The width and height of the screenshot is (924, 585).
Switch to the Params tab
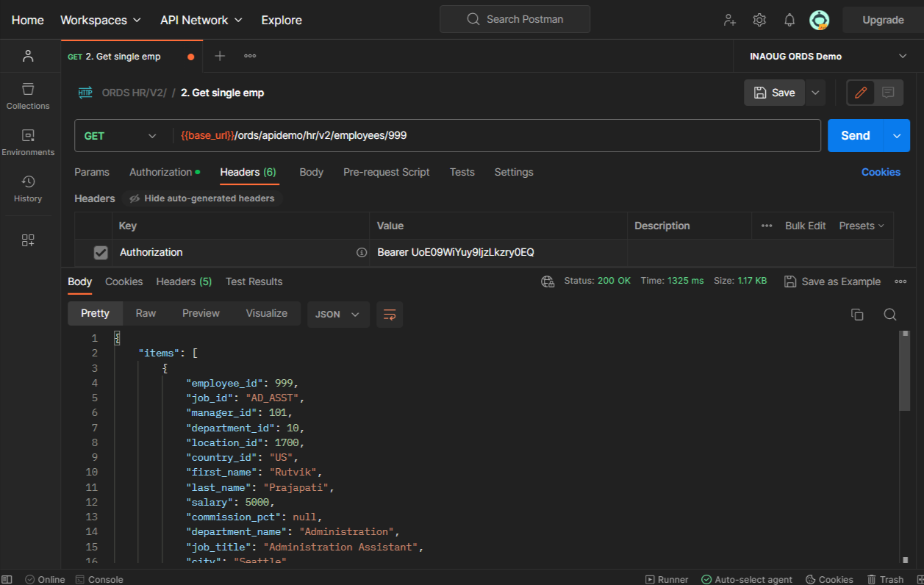pos(92,172)
